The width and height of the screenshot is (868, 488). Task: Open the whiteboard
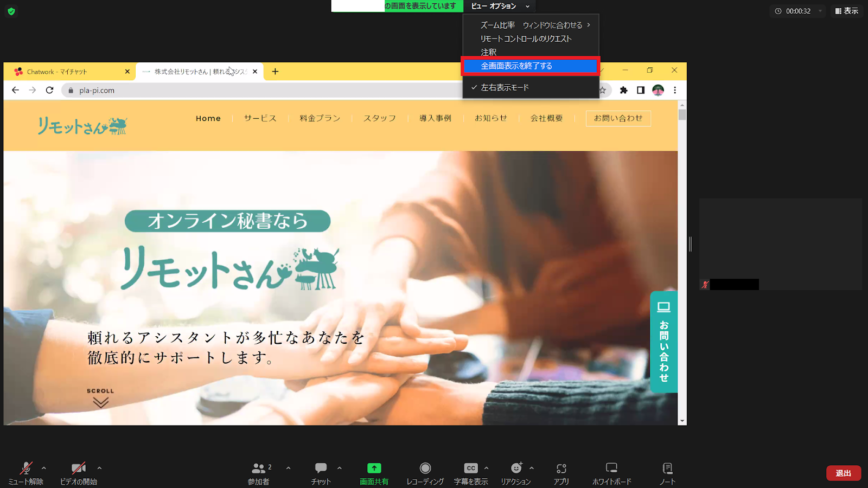(x=611, y=473)
